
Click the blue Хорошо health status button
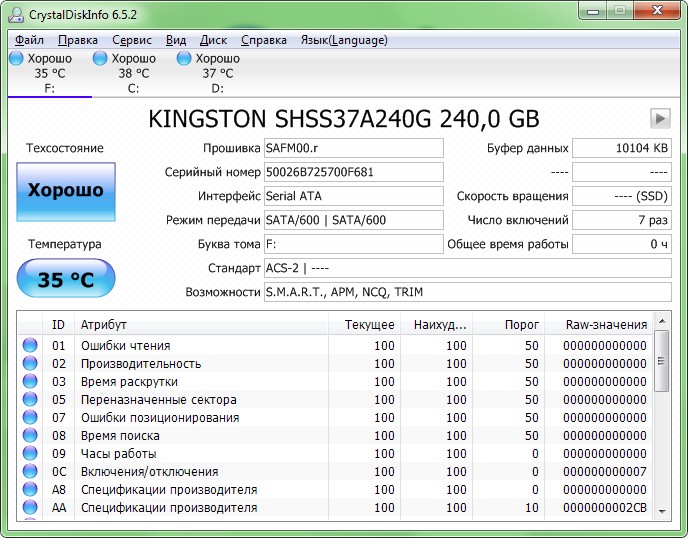pos(66,192)
